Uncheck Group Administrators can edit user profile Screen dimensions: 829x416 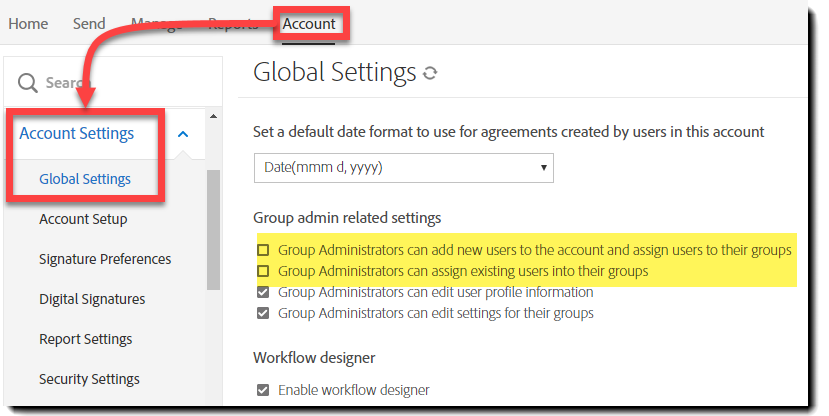[x=264, y=292]
